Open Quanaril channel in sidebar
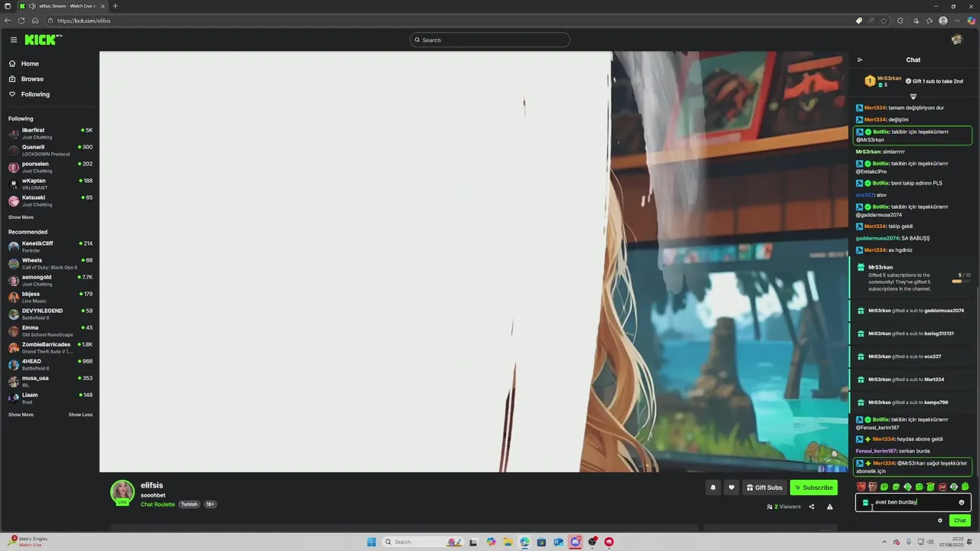980x551 pixels. [50, 150]
